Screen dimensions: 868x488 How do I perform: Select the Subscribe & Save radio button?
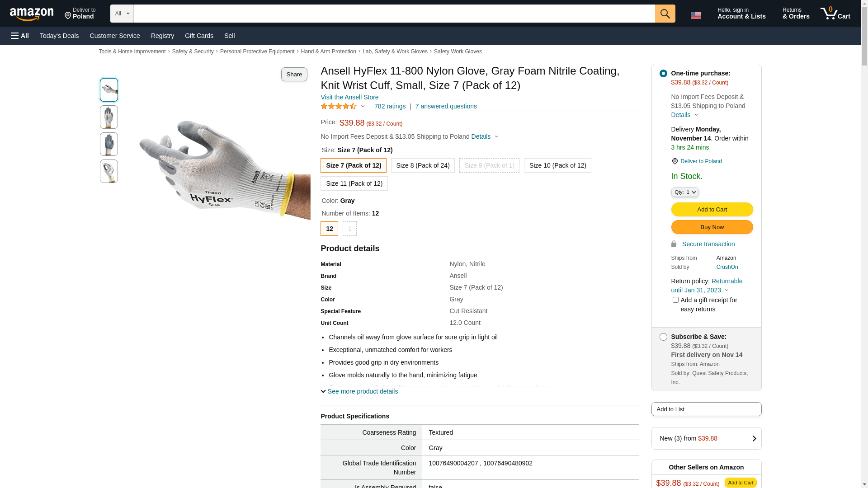tap(663, 337)
